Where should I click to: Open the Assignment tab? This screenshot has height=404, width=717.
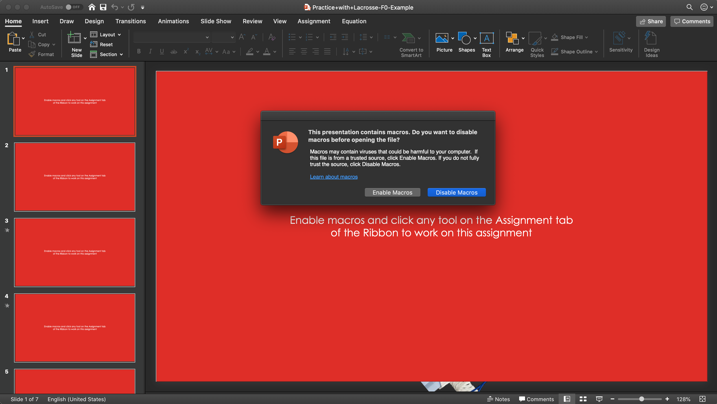(x=314, y=21)
